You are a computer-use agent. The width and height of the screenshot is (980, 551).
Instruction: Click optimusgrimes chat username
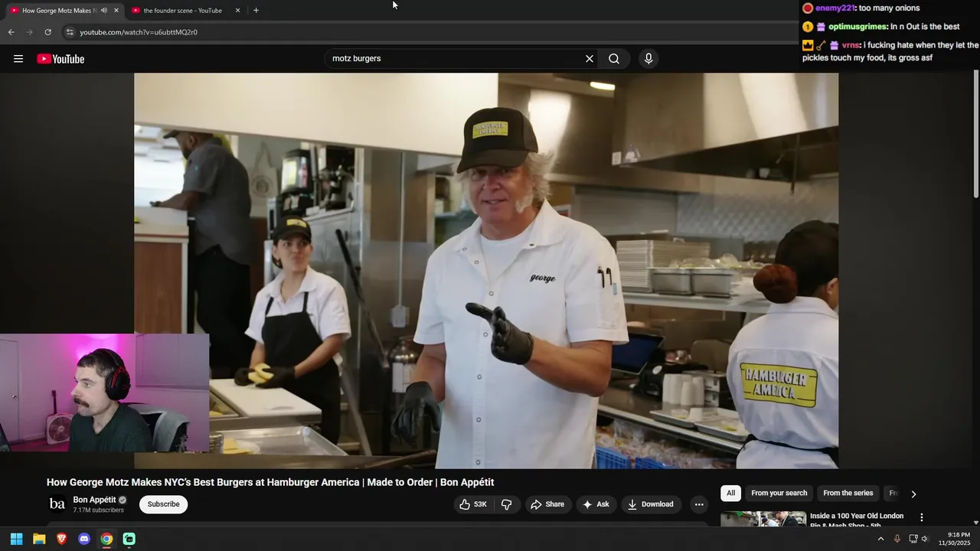[x=857, y=26]
